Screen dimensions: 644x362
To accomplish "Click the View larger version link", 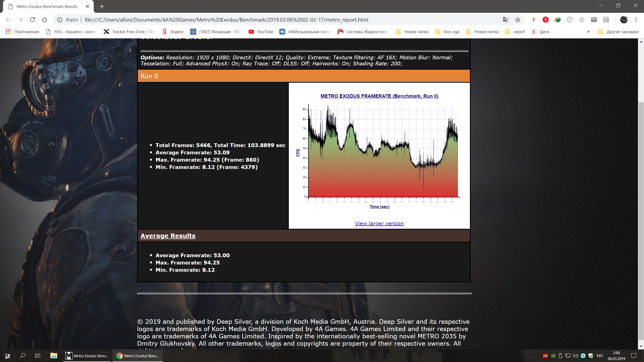I will [379, 223].
